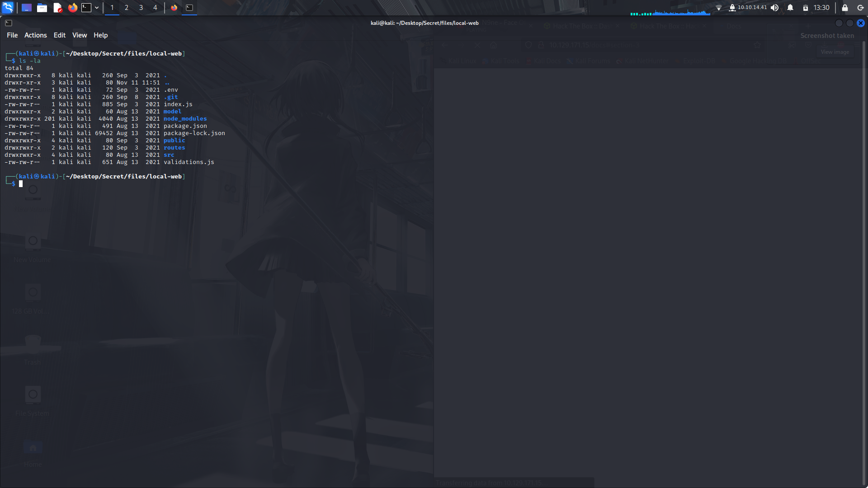Click the View image button
The image size is (868, 488).
tap(835, 52)
